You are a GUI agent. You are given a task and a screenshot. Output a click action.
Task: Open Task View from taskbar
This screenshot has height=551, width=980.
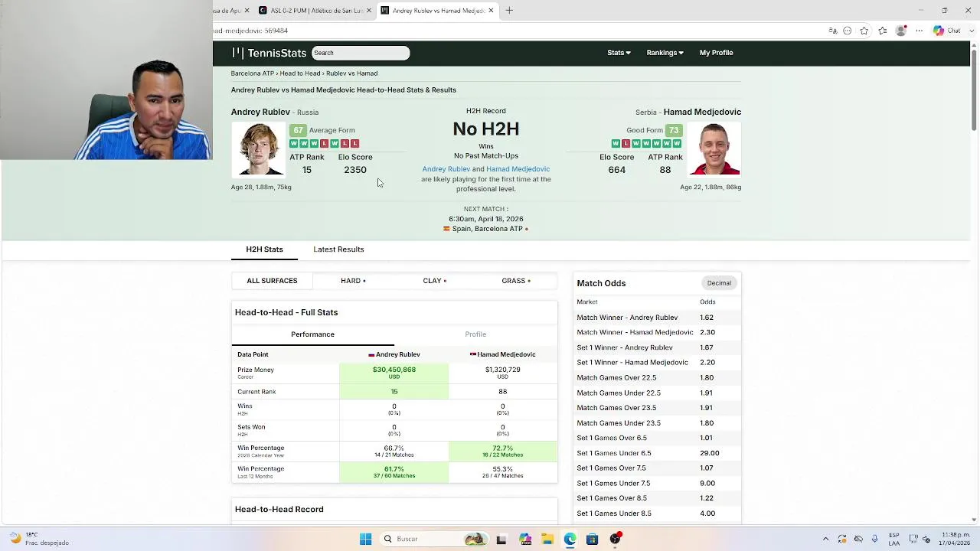pos(501,539)
